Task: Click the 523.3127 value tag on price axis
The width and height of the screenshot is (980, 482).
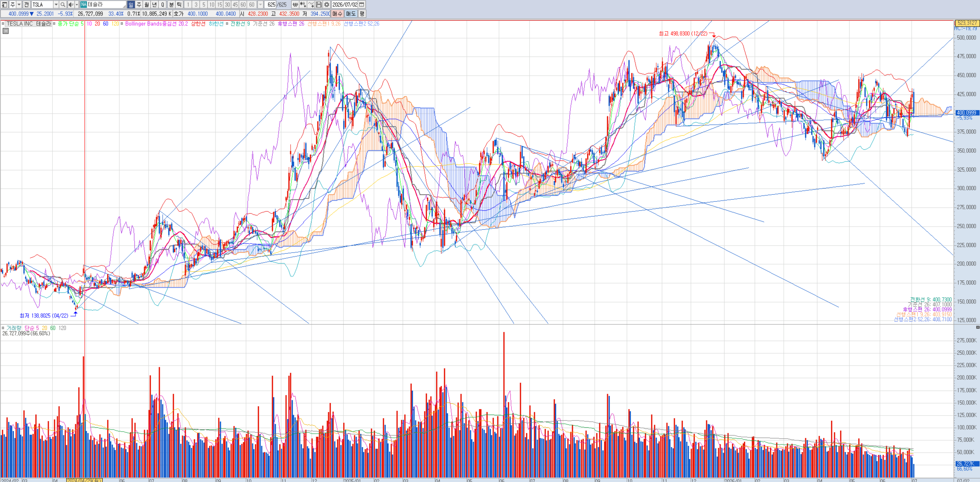Action: pyautogui.click(x=967, y=23)
